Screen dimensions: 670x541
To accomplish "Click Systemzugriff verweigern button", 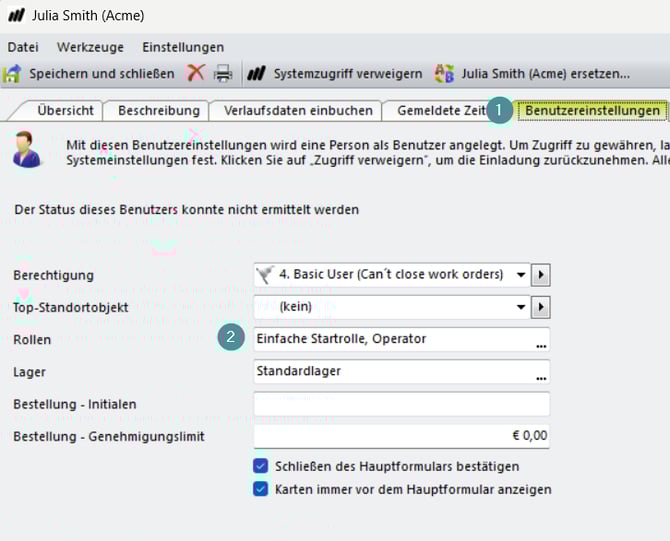I will (x=335, y=74).
